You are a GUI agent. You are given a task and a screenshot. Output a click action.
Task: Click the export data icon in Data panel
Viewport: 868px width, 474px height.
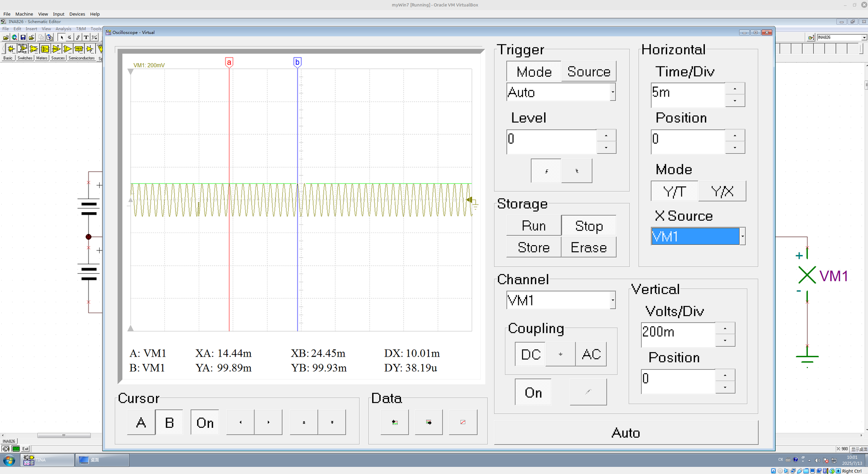[428, 422]
